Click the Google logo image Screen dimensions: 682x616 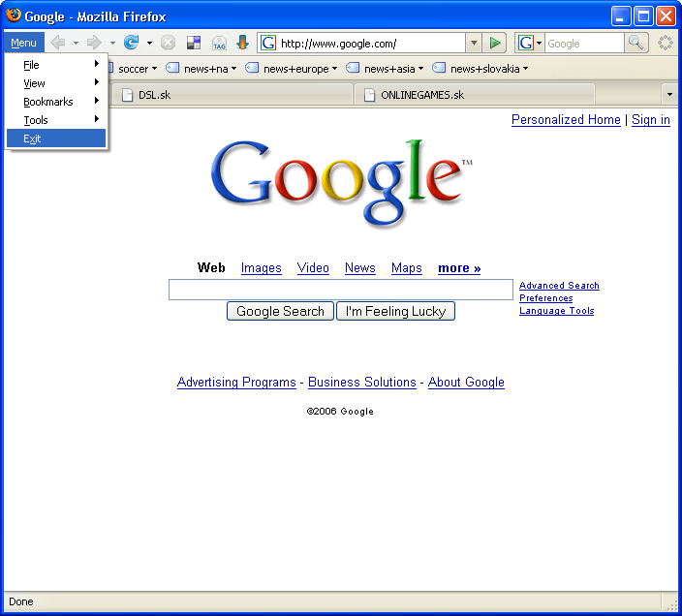pyautogui.click(x=341, y=183)
